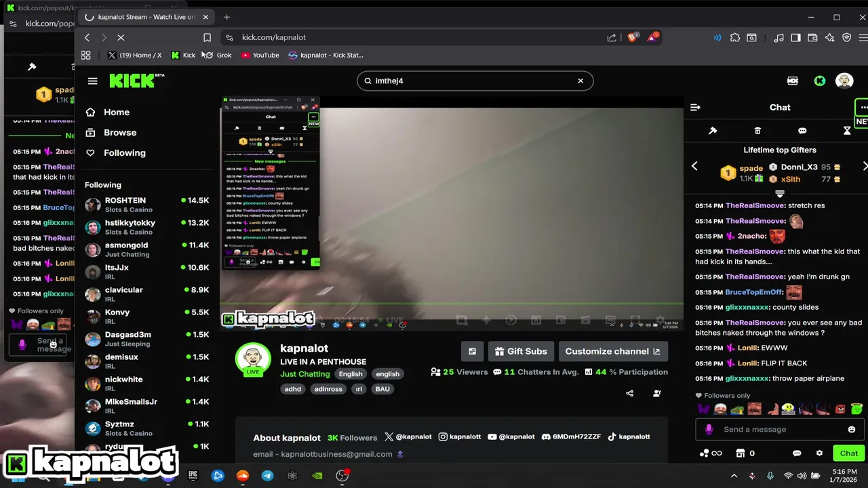Show previous top gifters page
Image resolution: width=868 pixels, height=488 pixels.
pyautogui.click(x=694, y=166)
